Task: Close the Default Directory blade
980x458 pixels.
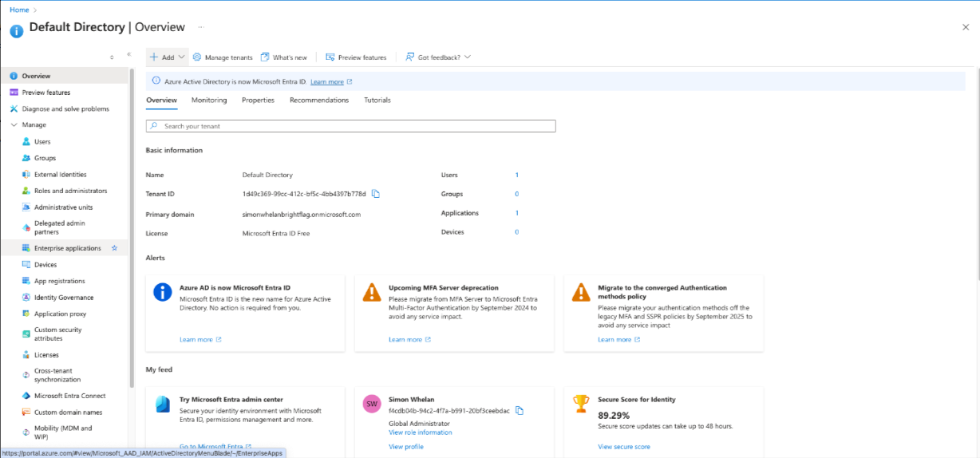Action: (966, 27)
